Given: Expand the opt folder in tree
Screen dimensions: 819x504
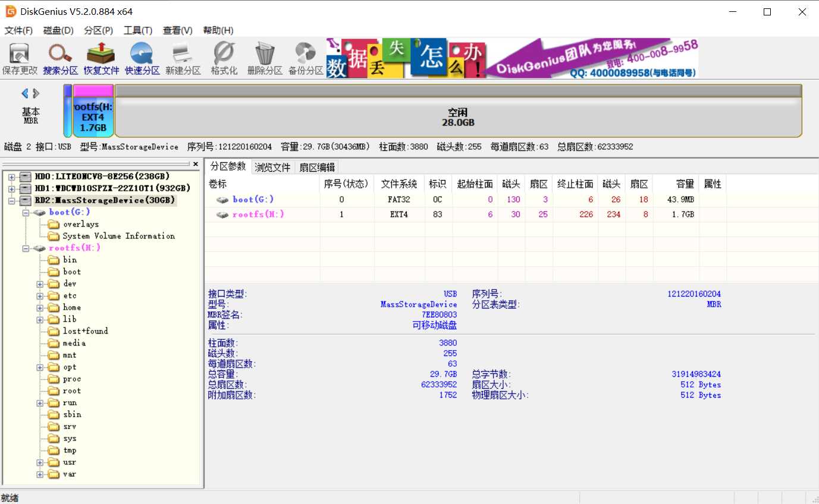Looking at the screenshot, I should 40,367.
